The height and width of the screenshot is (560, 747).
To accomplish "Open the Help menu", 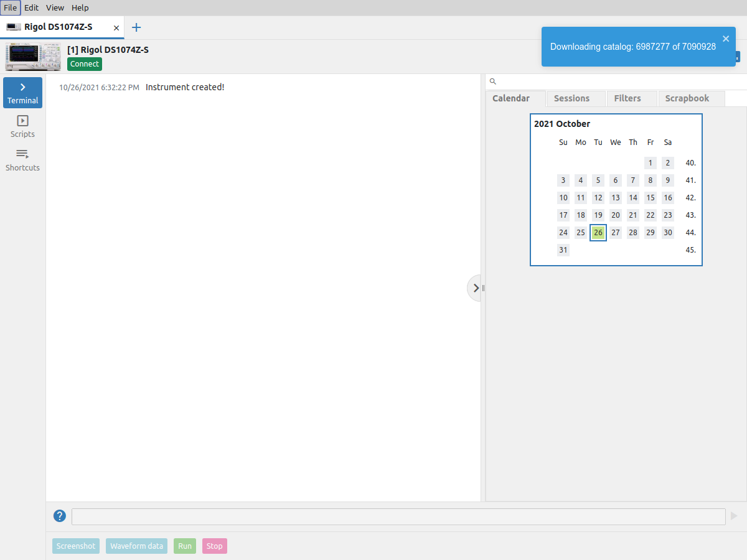I will [80, 7].
